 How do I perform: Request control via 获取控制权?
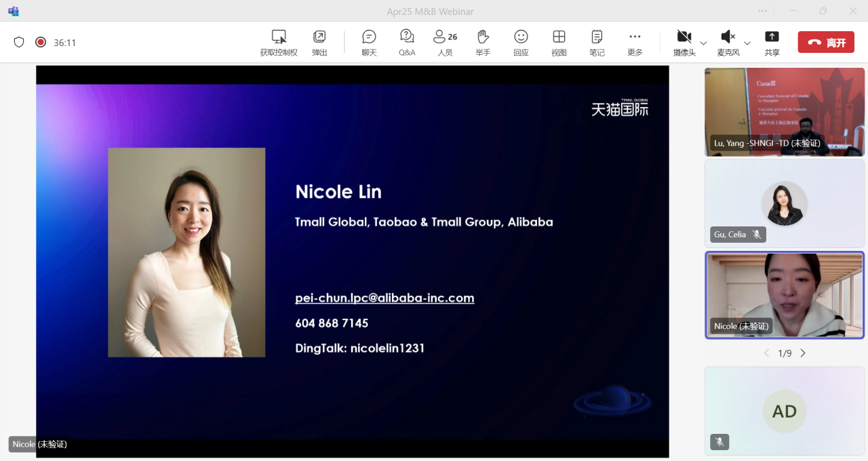[x=279, y=43]
